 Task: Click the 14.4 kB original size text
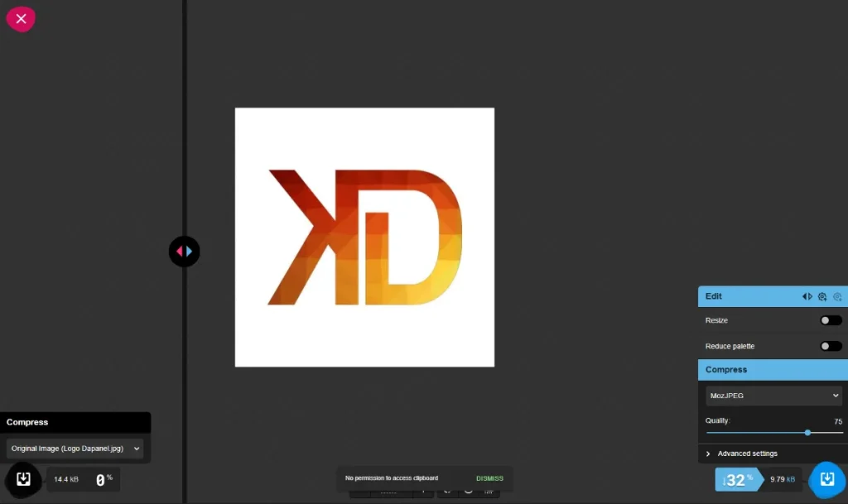[66, 480]
